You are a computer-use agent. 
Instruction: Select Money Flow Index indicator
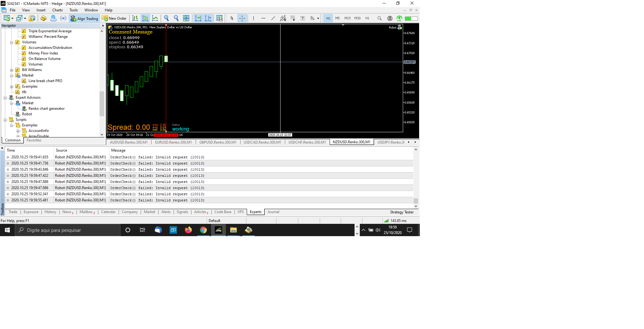coord(43,53)
